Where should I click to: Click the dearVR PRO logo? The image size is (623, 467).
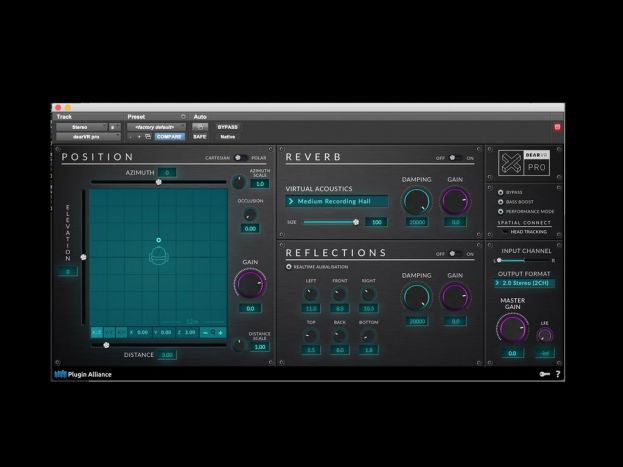click(524, 162)
